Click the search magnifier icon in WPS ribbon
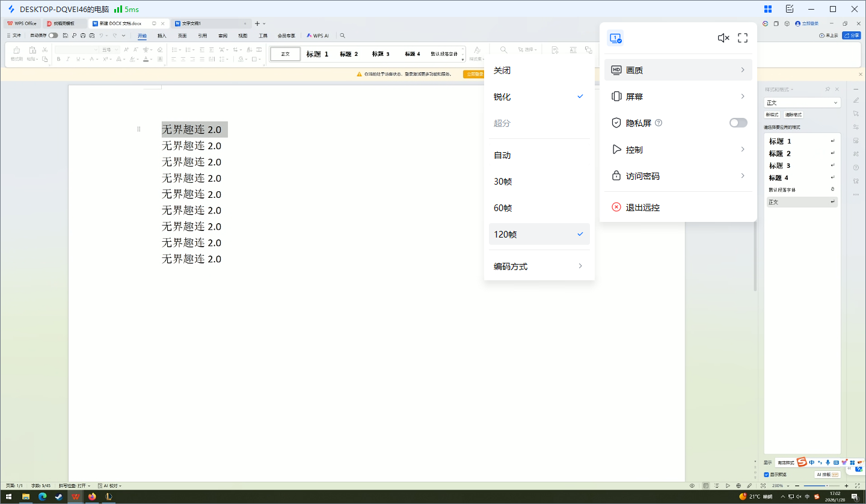The image size is (866, 504). click(x=343, y=35)
